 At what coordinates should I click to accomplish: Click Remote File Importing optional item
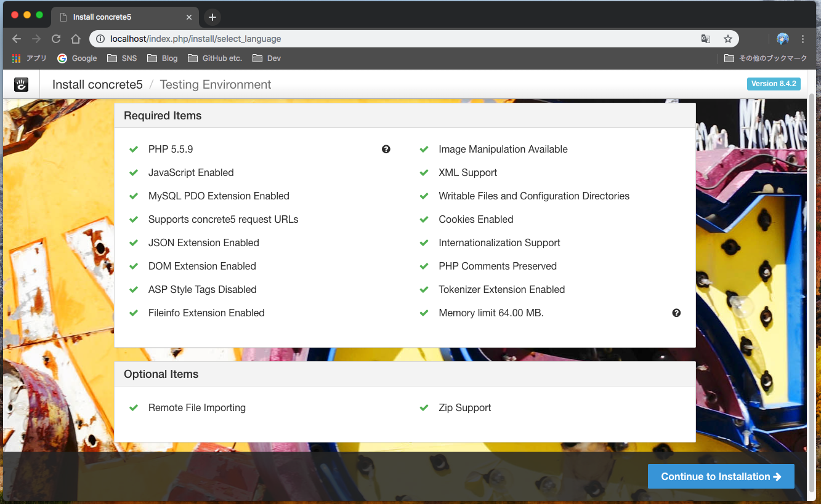[197, 407]
